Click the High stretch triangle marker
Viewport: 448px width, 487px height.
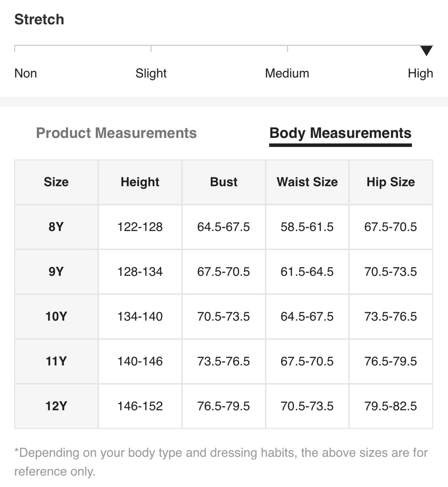(427, 50)
